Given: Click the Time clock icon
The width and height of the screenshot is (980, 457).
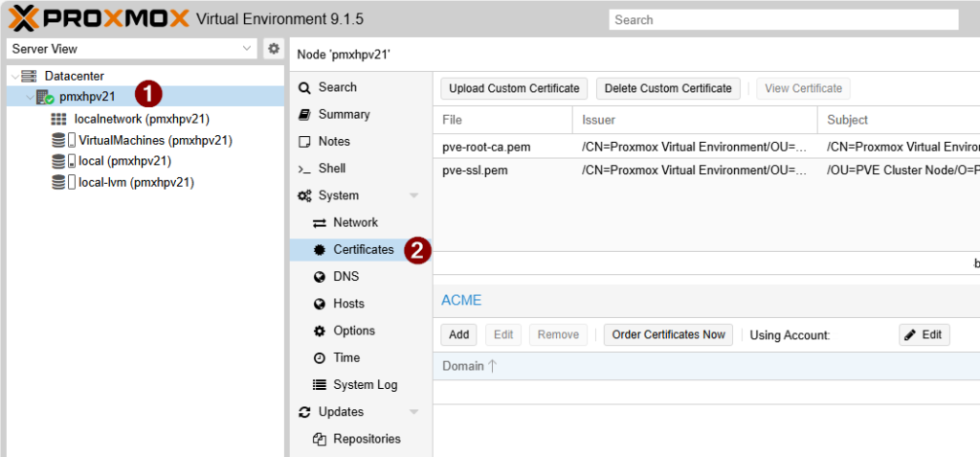Looking at the screenshot, I should click(x=320, y=357).
